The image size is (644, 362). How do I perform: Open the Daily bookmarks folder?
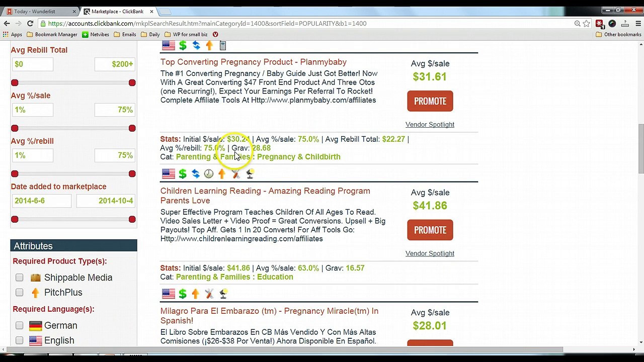point(150,34)
